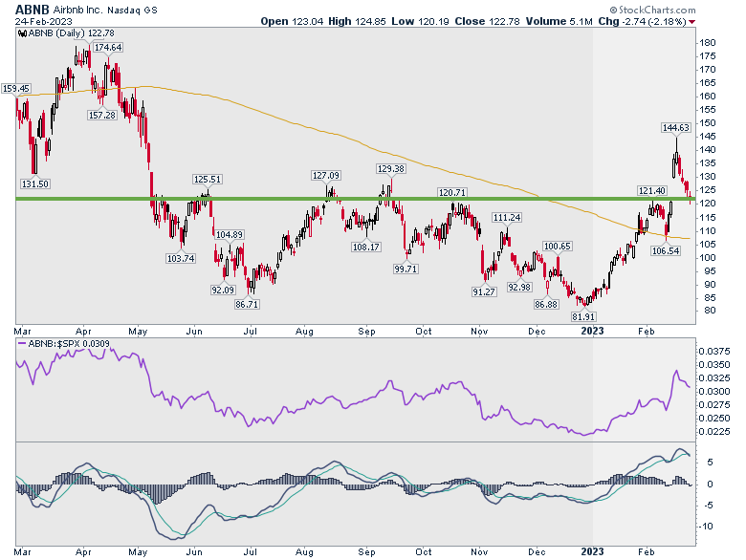
Task: Click the 99.71 price label
Action: (406, 269)
